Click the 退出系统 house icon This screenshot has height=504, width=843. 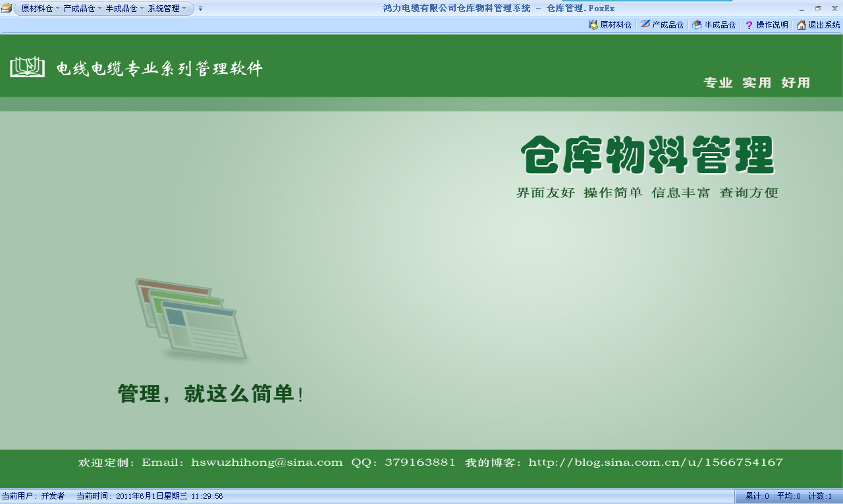801,25
